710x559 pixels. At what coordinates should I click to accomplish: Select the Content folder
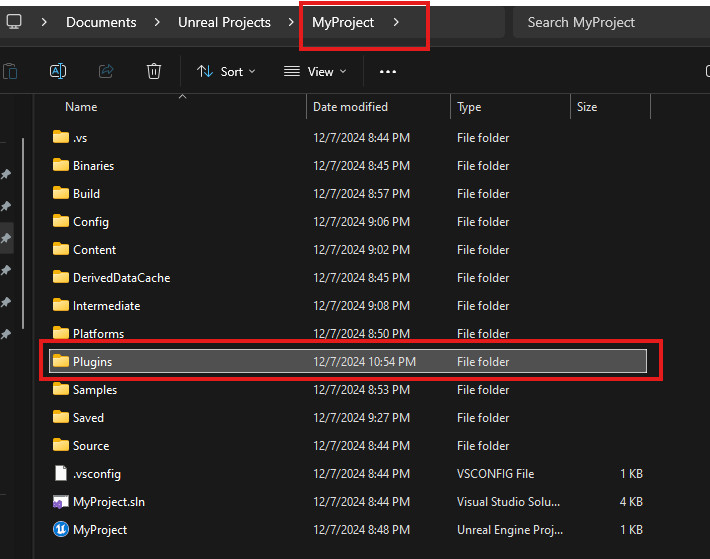point(94,249)
